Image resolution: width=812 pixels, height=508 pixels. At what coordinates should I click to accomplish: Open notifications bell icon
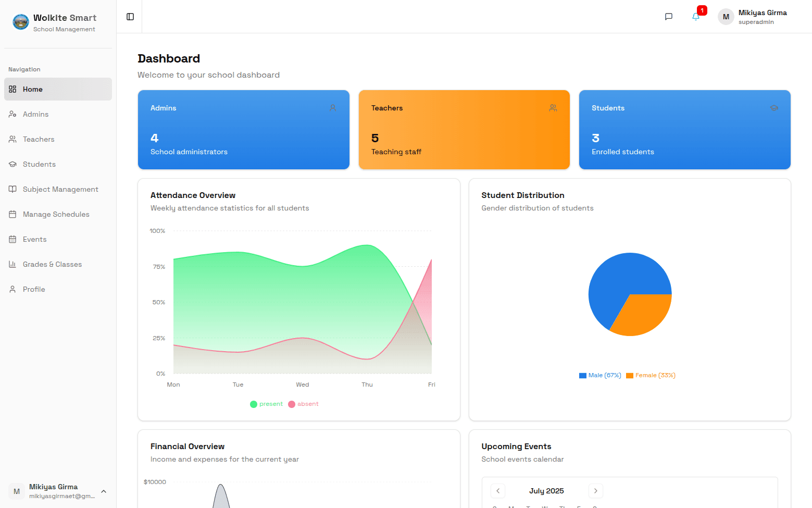(696, 17)
